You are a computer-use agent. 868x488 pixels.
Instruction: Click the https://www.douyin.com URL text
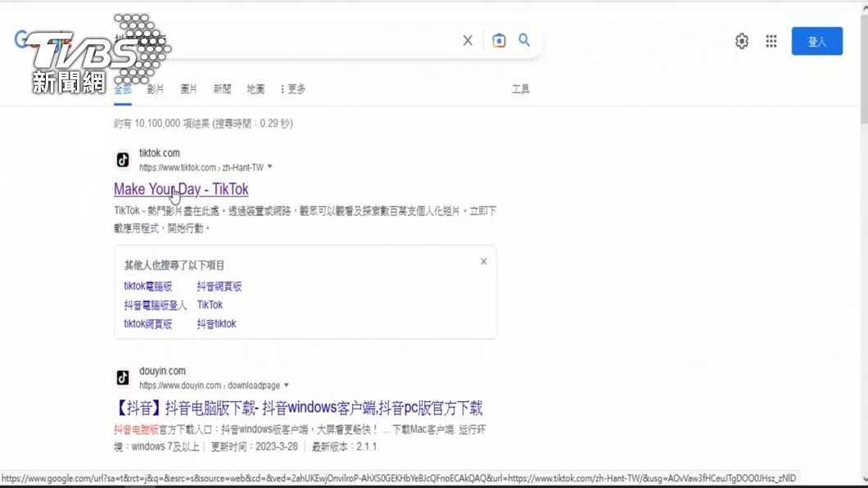click(x=180, y=386)
